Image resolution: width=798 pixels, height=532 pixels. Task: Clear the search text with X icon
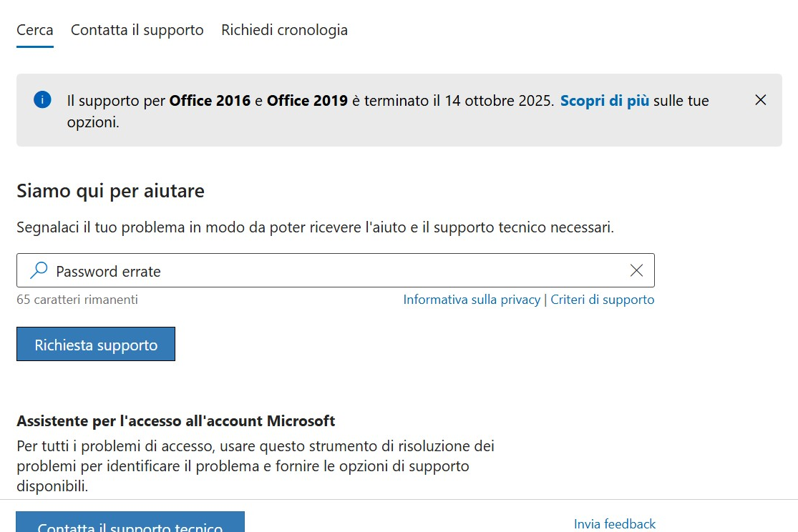point(636,270)
